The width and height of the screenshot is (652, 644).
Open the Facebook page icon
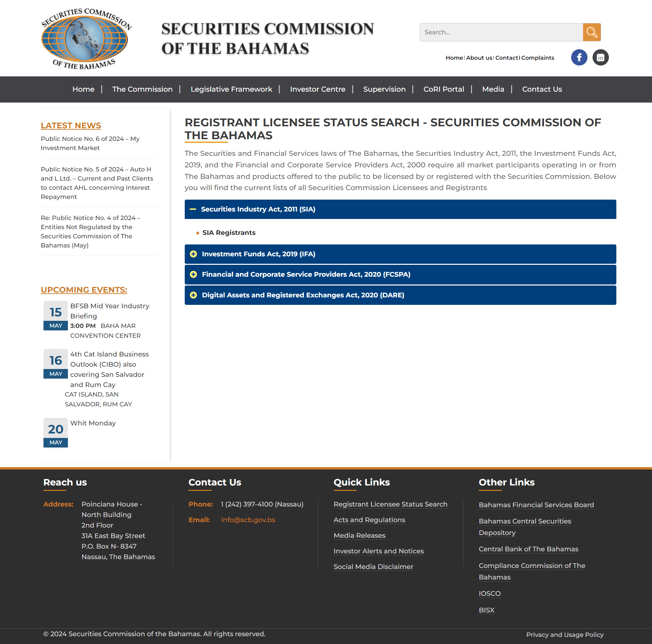[x=579, y=57]
